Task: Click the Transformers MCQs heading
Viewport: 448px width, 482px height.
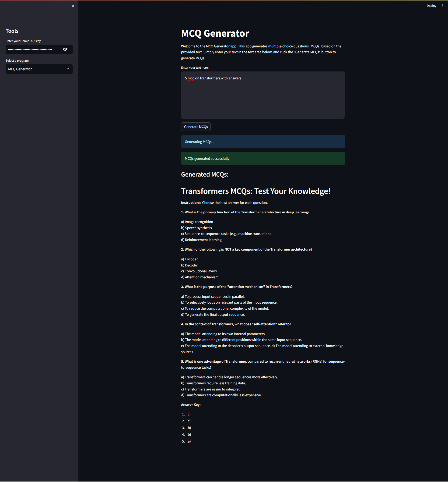Action: click(x=255, y=191)
